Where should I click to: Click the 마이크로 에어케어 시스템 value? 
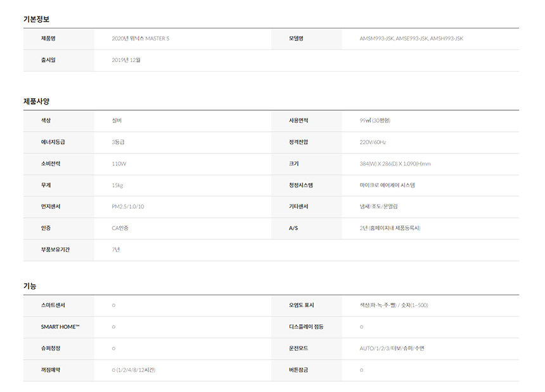pyautogui.click(x=387, y=185)
